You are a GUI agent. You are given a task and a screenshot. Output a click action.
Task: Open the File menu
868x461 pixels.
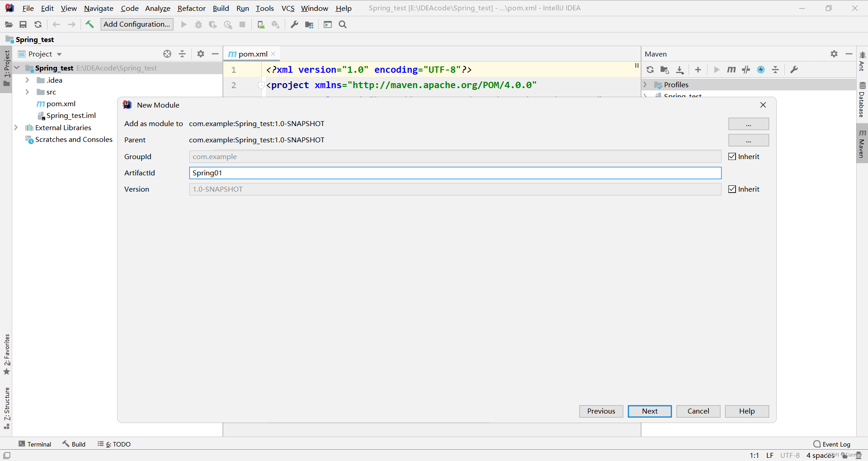[28, 8]
